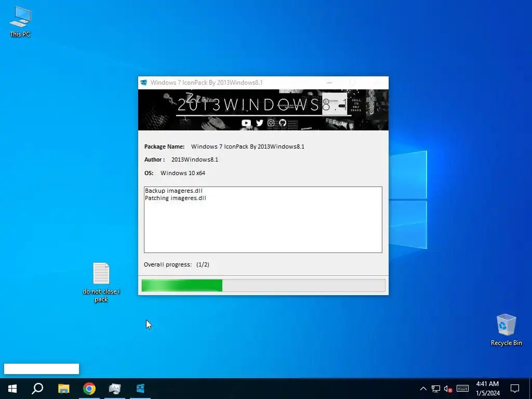Click the IconPack window title bar icon
The width and height of the screenshot is (532, 399).
pos(144,83)
